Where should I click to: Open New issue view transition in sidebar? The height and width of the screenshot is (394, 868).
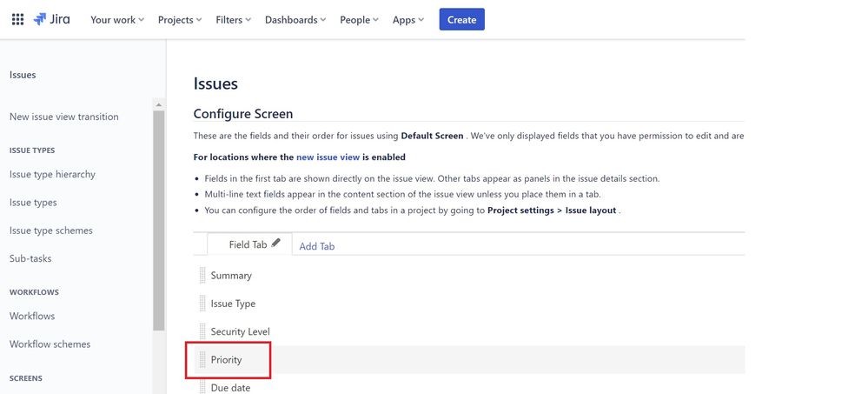(x=64, y=117)
